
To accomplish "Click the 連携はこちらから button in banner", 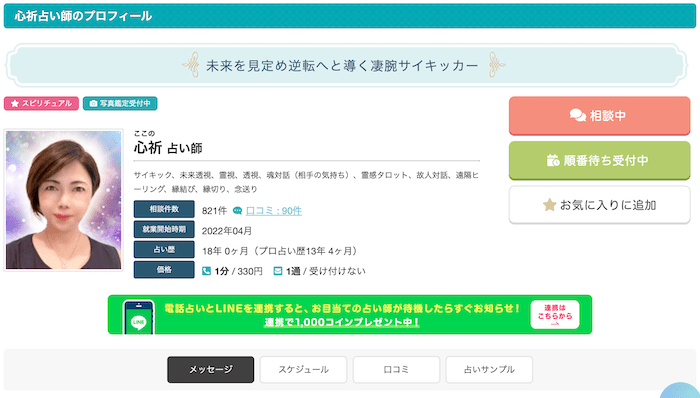I will (555, 315).
